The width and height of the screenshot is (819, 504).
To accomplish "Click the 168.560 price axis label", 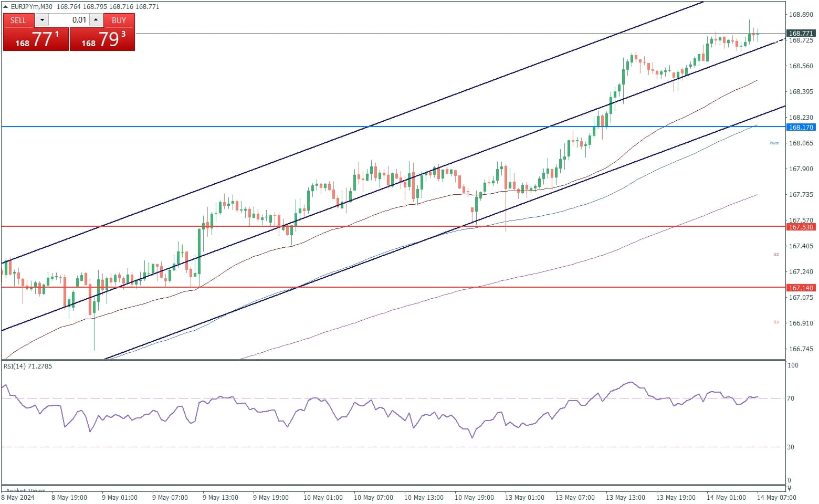I will coord(801,66).
